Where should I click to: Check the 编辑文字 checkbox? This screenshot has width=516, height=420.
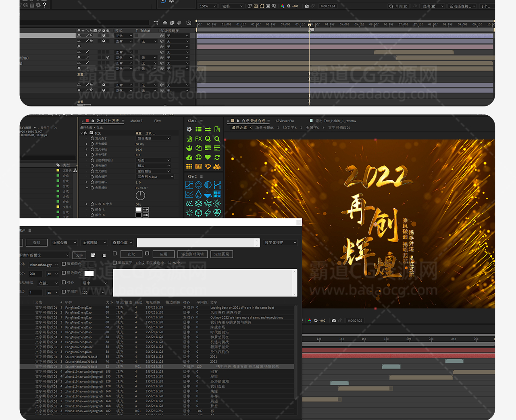115,262
